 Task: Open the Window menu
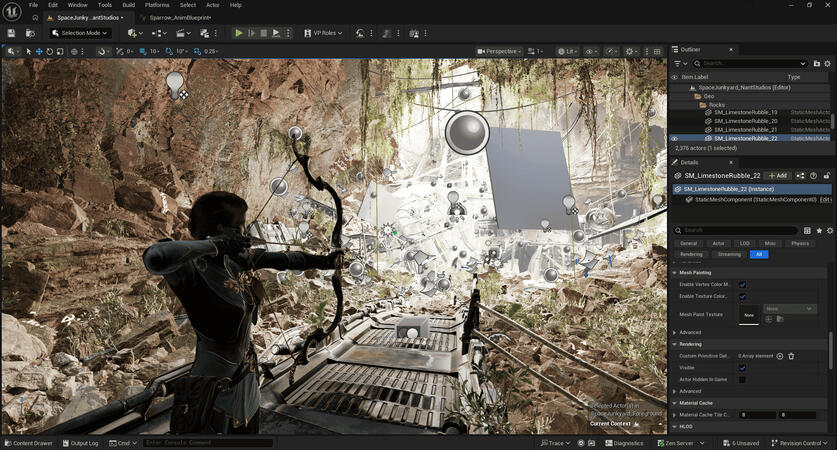coord(77,5)
